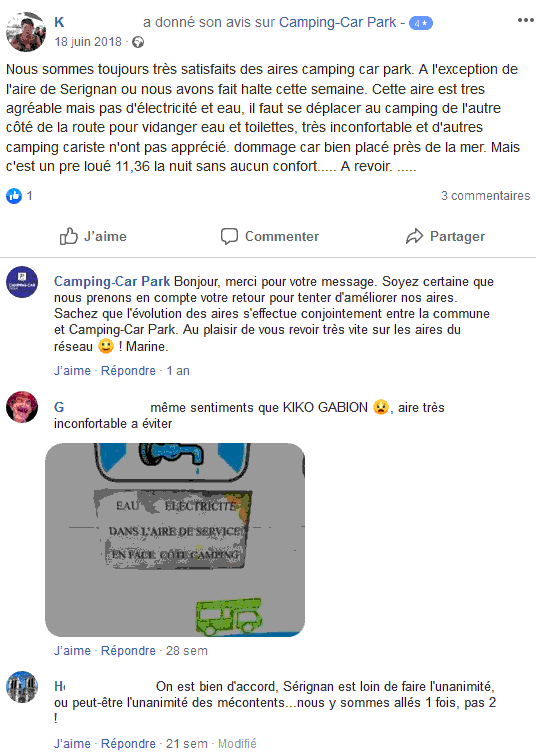This screenshot has height=755, width=536.
Task: Click the 4-star rating badge
Action: (420, 23)
